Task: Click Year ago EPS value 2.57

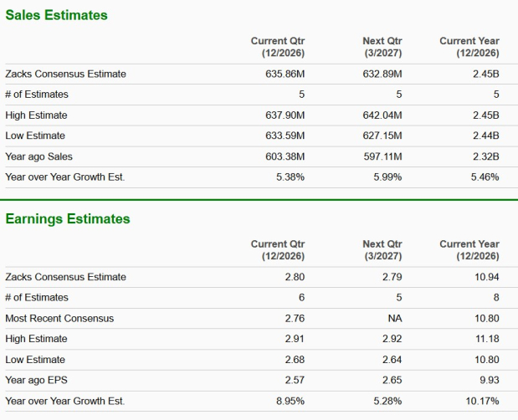Action: 295,380
